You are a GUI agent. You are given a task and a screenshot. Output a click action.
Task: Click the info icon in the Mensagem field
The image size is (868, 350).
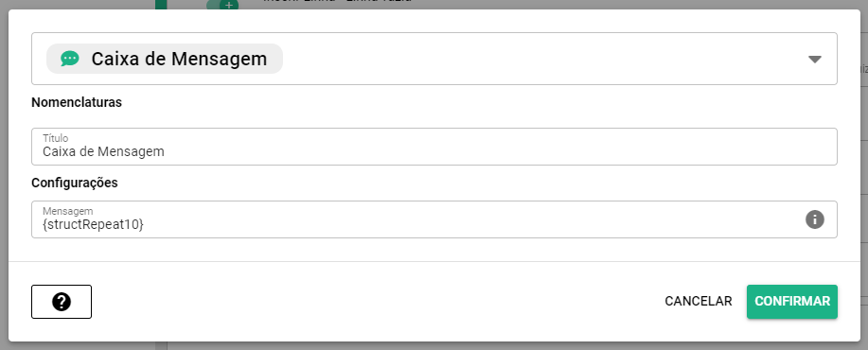pos(814,219)
